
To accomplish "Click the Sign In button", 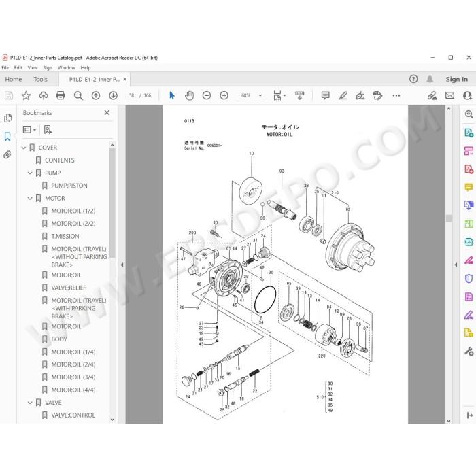I will tap(456, 80).
